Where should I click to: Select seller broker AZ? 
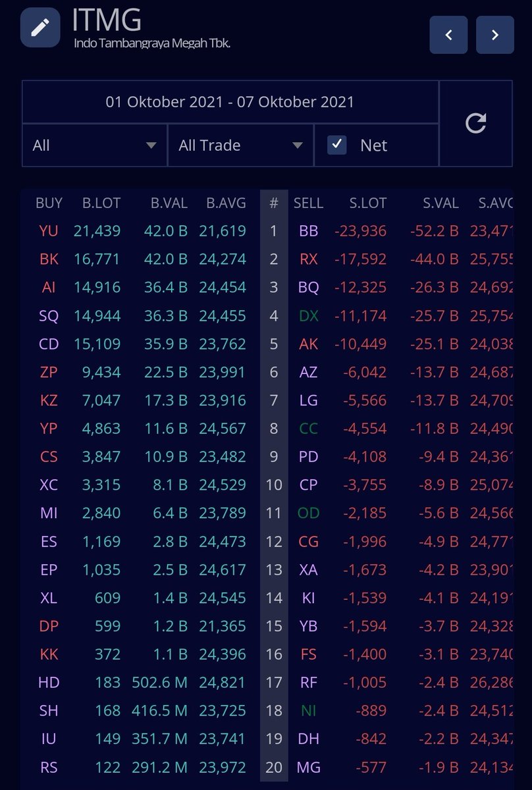pos(308,373)
